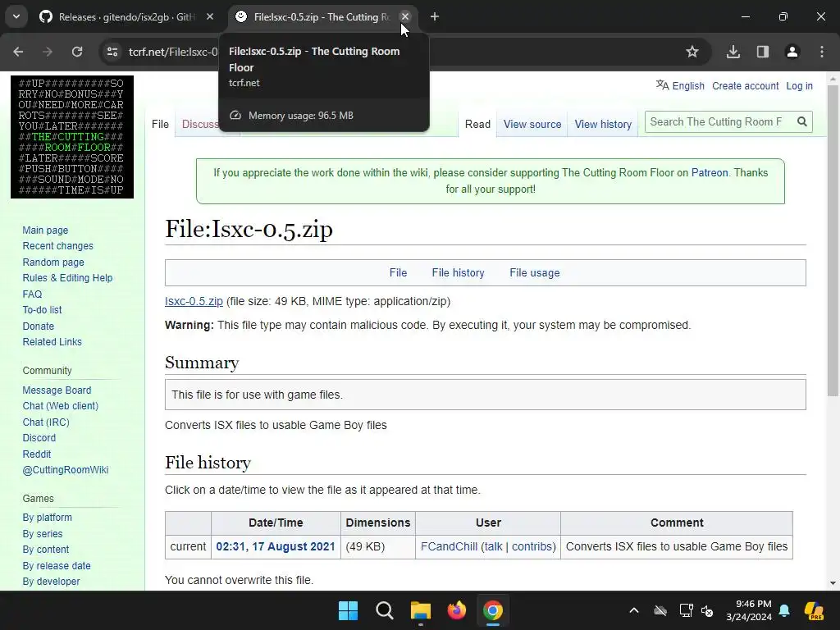
Task: Click the page vertical scrollbar thumb
Action: pos(833,241)
